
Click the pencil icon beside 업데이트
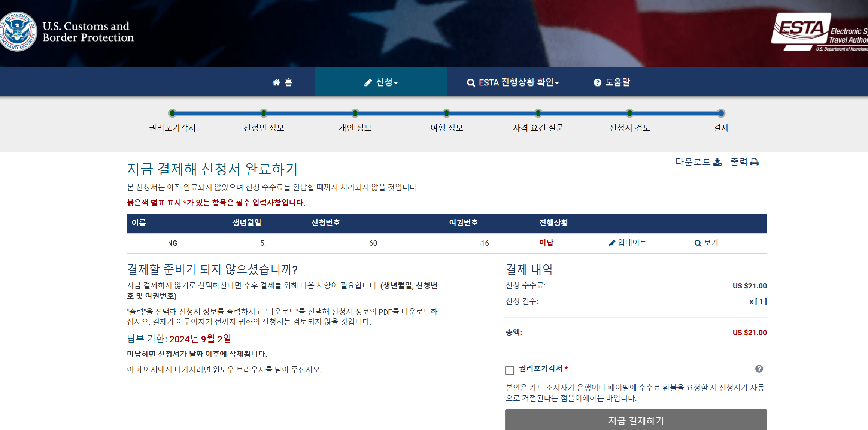[x=612, y=243]
